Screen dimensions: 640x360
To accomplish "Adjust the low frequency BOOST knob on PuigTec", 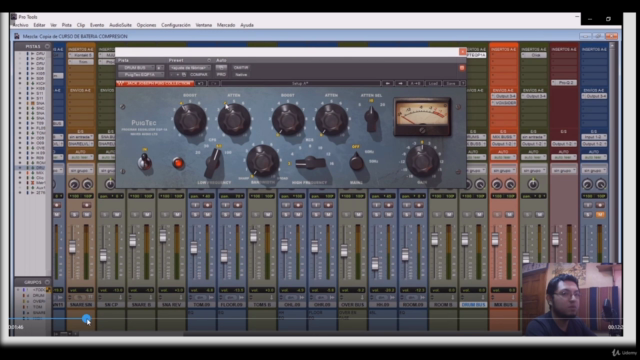I will click(190, 119).
